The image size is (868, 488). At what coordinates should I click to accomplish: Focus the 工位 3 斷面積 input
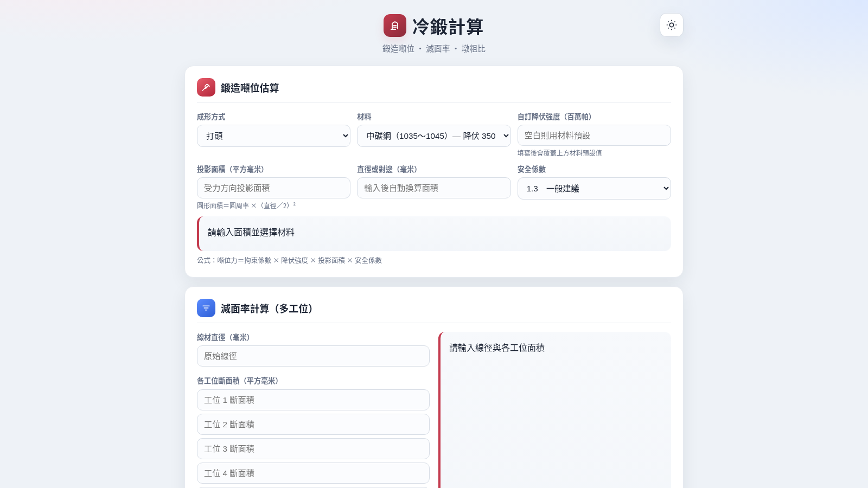point(313,449)
